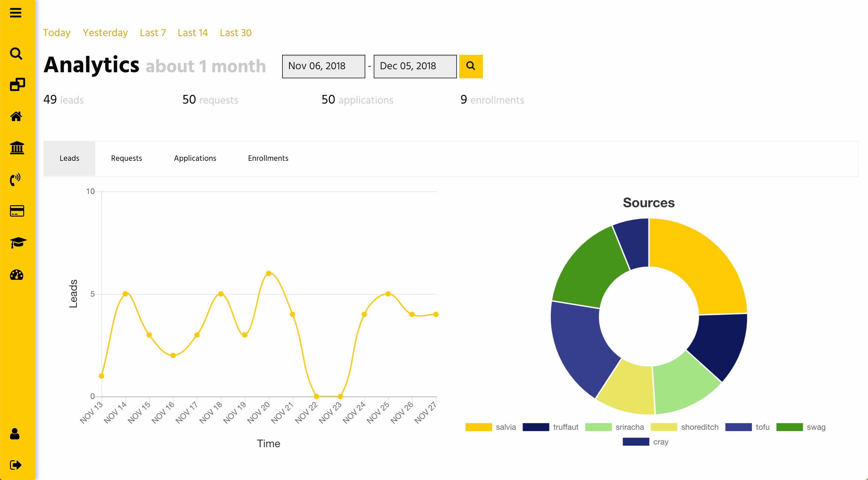Screen dimensions: 868x480
Task: Switch to the Requests tab
Action: tap(126, 158)
